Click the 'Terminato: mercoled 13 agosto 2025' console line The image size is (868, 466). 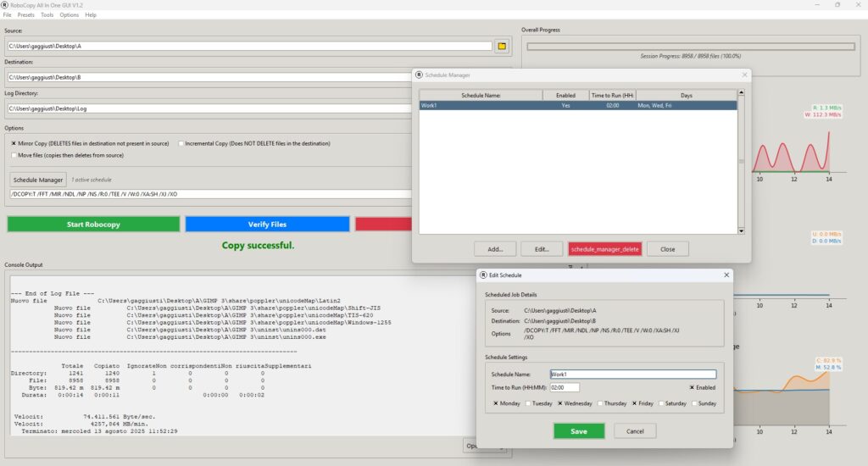(99, 430)
